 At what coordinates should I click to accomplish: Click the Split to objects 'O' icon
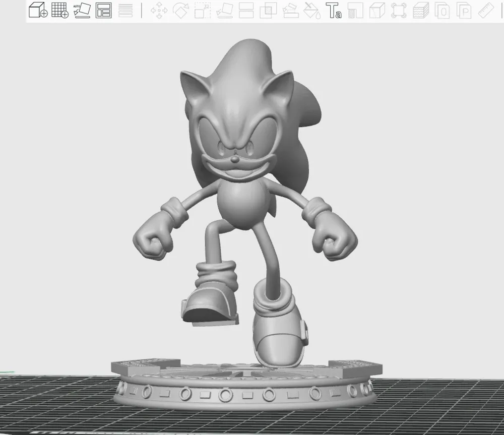(x=443, y=11)
